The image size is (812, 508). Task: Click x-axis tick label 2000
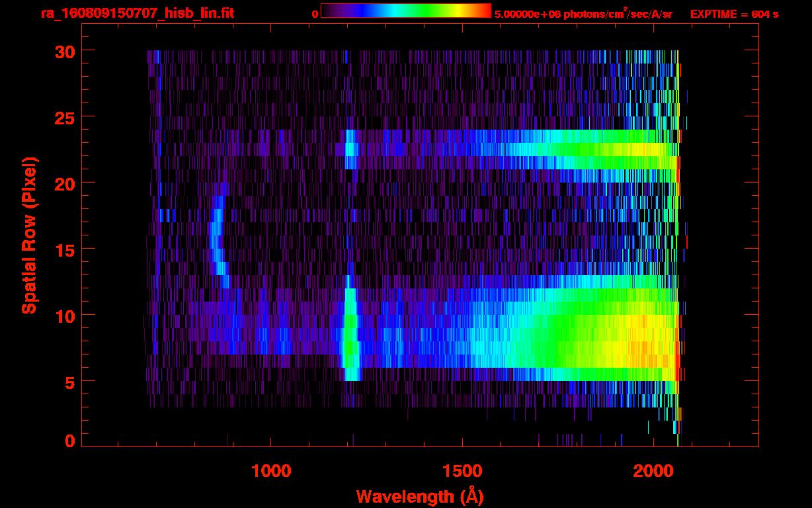(653, 470)
